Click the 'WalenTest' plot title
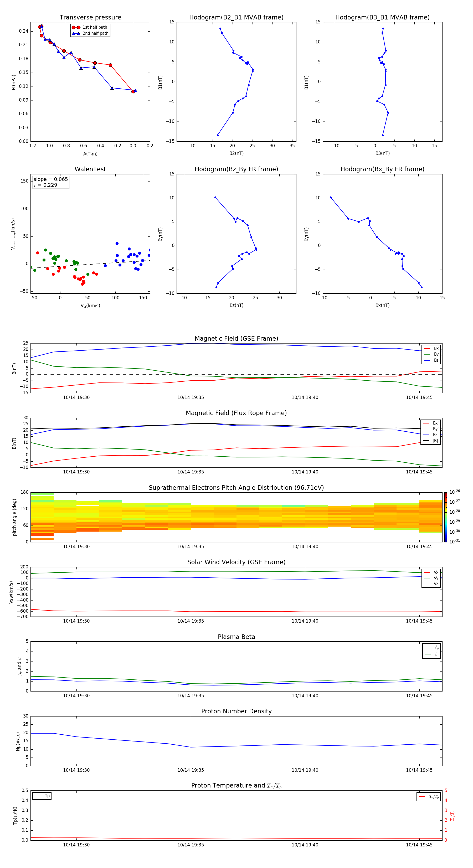Image resolution: width=473 pixels, height=868 pixels. [x=90, y=169]
